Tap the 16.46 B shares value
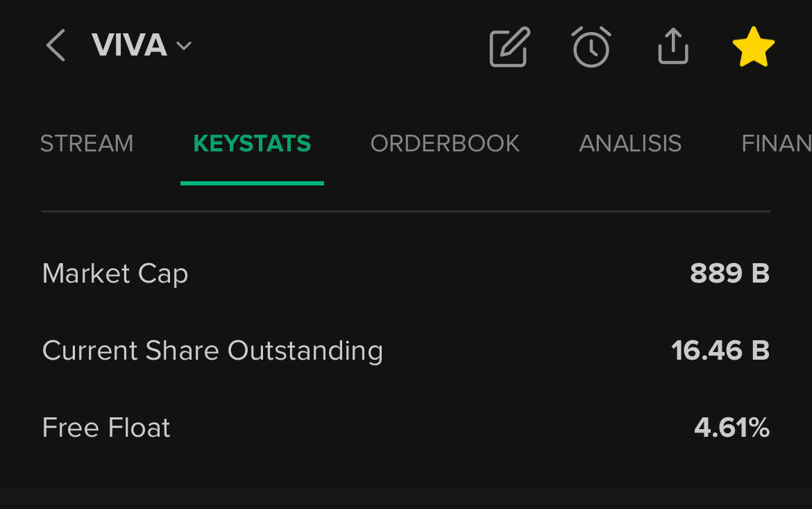The height and width of the screenshot is (509, 812). click(x=720, y=351)
